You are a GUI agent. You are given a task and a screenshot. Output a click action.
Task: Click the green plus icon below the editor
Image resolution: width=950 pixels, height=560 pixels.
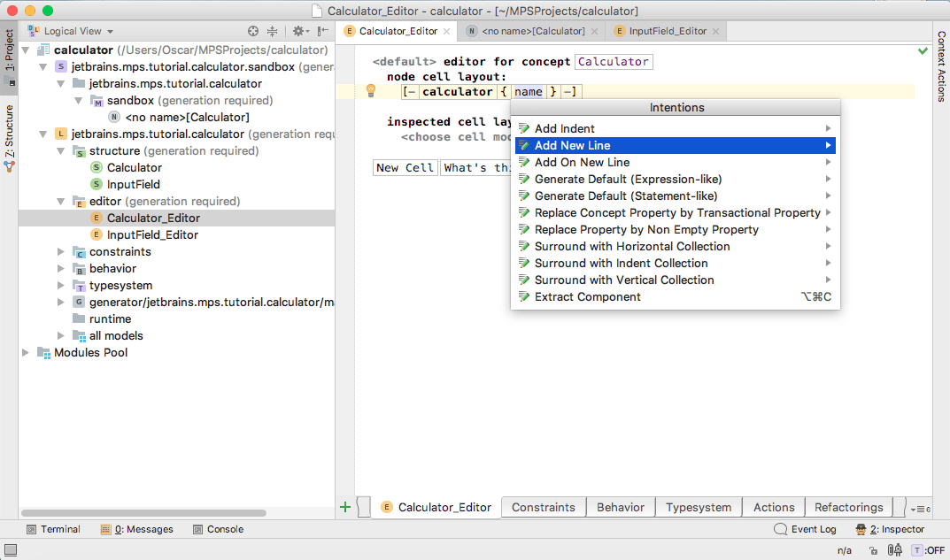pos(345,507)
